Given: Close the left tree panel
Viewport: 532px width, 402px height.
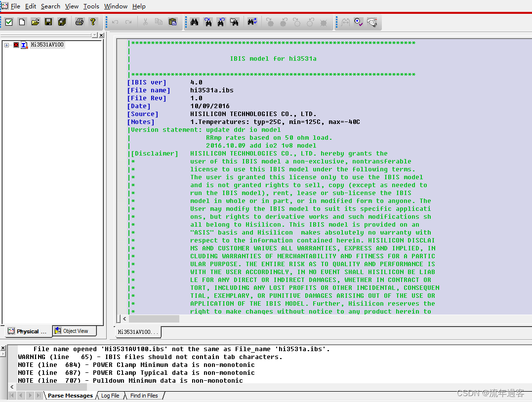Looking at the screenshot, I should click(x=101, y=35).
